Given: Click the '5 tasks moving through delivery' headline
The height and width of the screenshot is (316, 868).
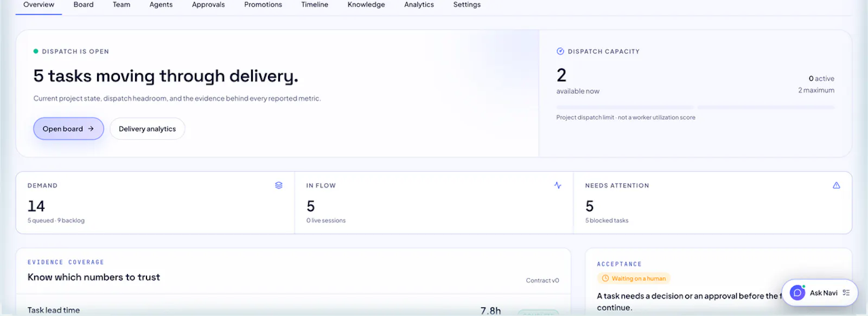Looking at the screenshot, I should pyautogui.click(x=166, y=76).
